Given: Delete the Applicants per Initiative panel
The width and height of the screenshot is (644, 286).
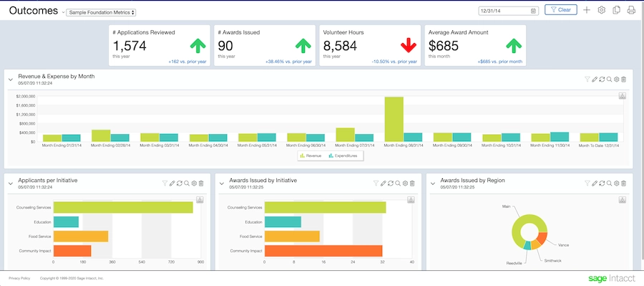Looking at the screenshot, I should coord(201,183).
